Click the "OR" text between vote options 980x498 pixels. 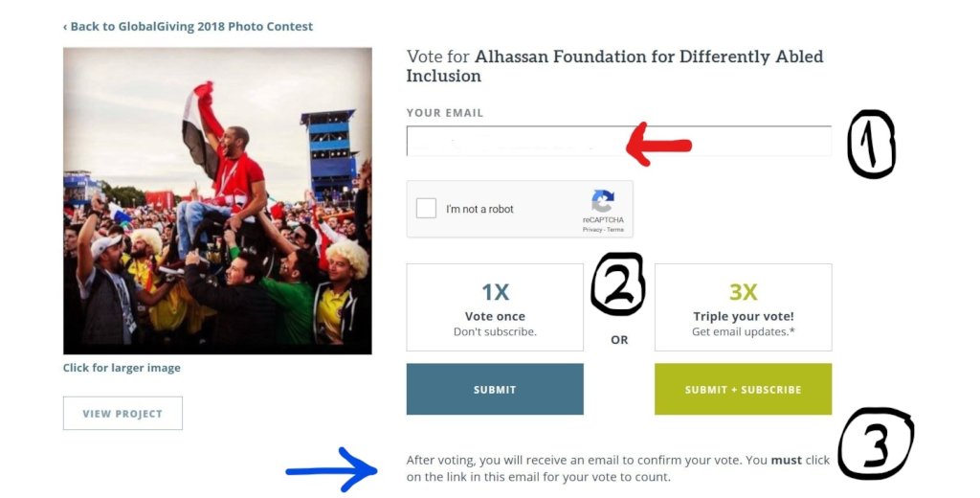[619, 340]
